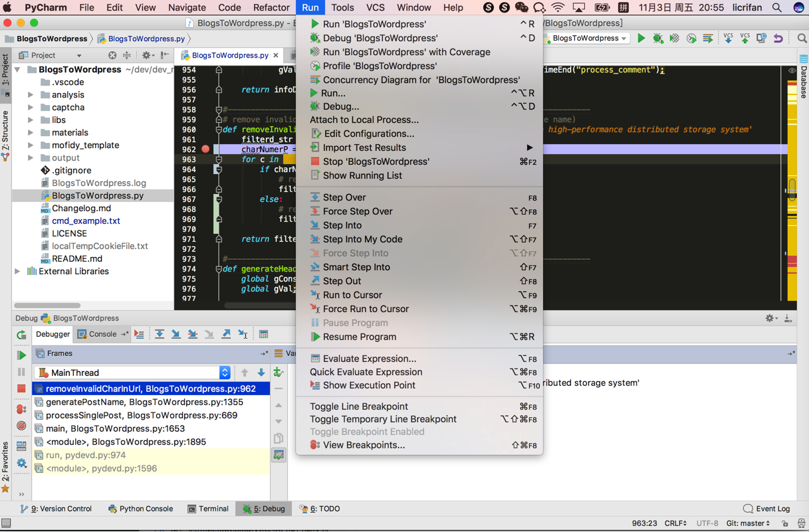Viewport: 809px width, 532px height.
Task: Open CRLF line separator selector in status bar
Action: 675,524
